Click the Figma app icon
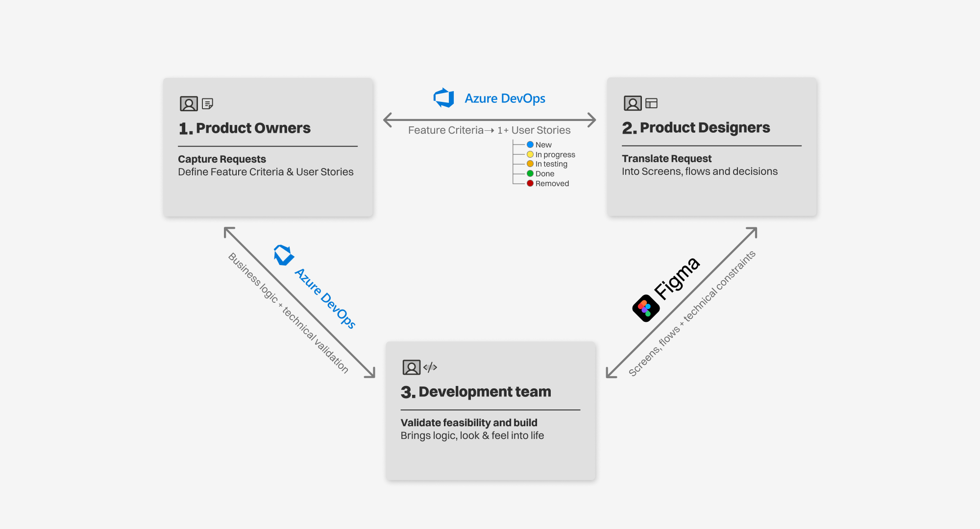This screenshot has height=529, width=980. [x=646, y=308]
